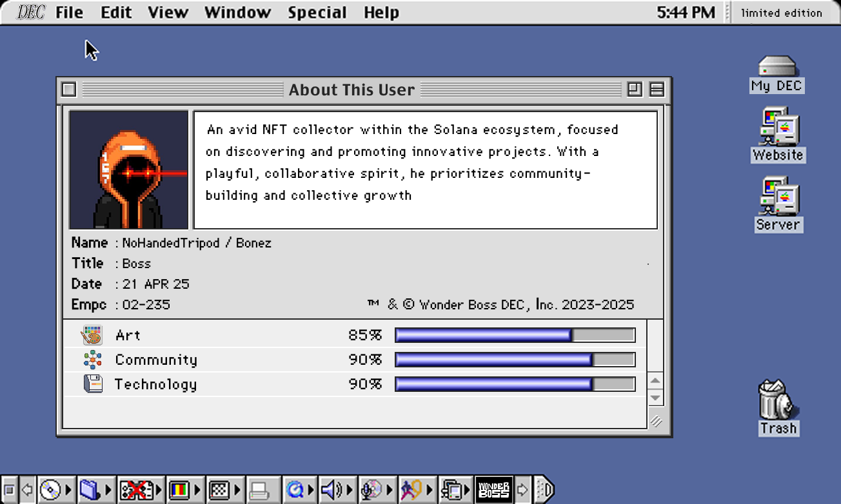Open the limited edition application menu

pyautogui.click(x=782, y=12)
